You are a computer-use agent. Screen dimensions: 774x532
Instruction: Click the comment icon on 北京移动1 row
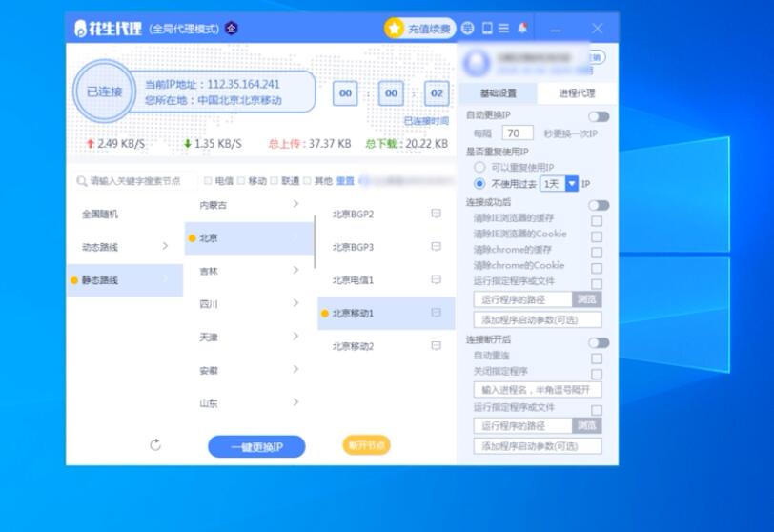[436, 313]
